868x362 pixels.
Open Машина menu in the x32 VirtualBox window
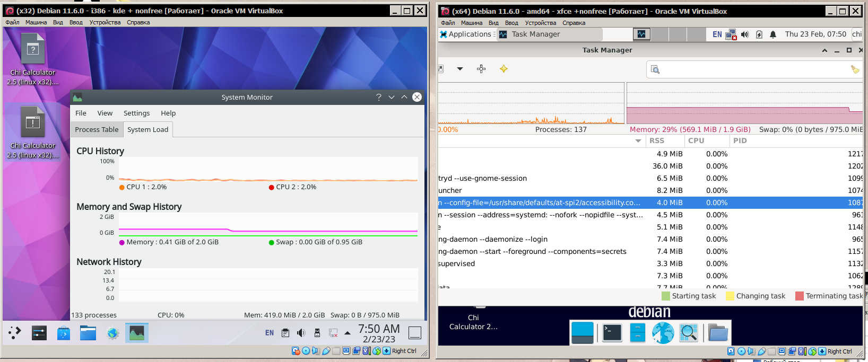click(x=36, y=22)
